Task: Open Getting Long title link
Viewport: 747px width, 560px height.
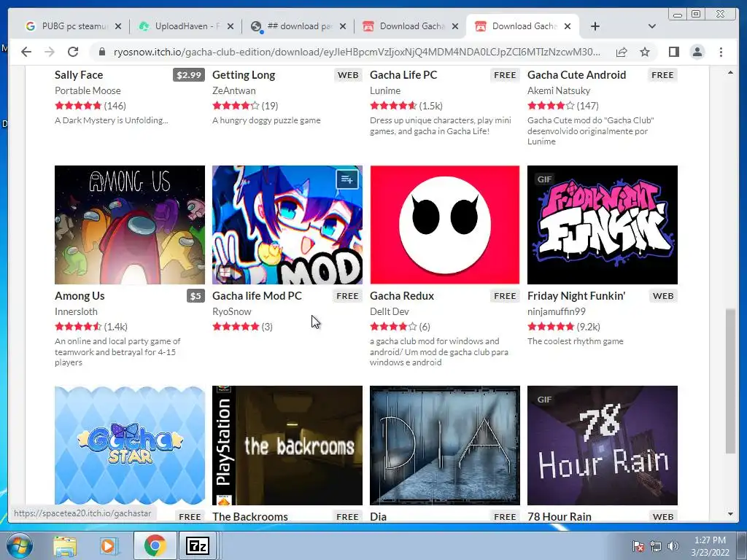Action: tap(244, 75)
